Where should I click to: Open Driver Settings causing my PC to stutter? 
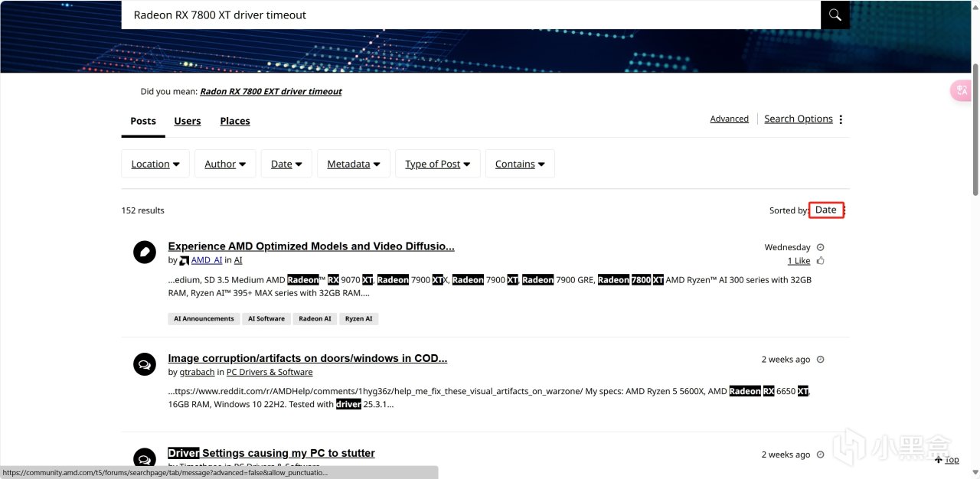click(272, 453)
